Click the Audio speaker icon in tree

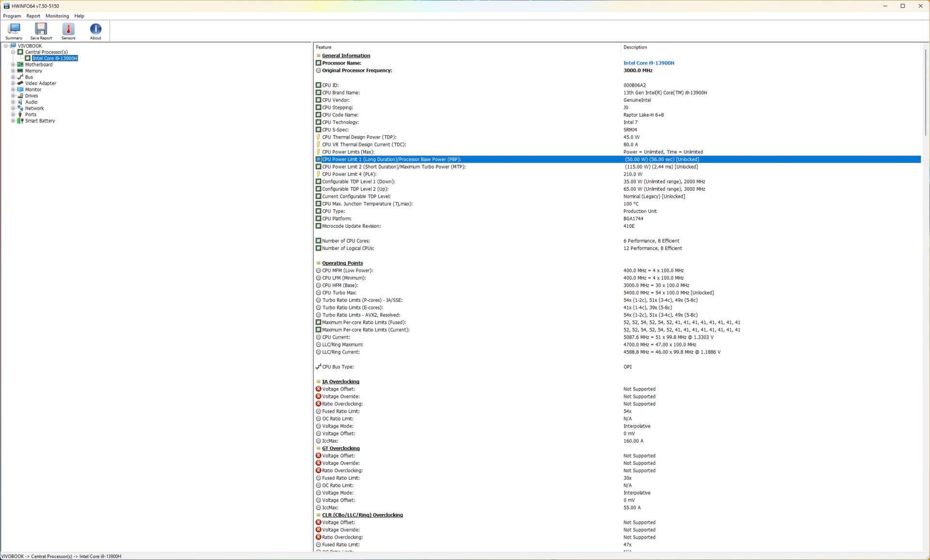pos(20,102)
